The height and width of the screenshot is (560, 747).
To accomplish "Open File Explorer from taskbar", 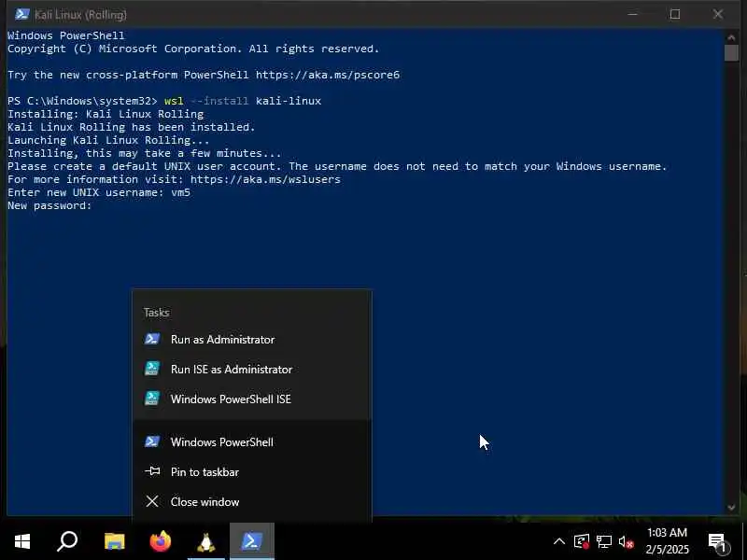I will [114, 541].
